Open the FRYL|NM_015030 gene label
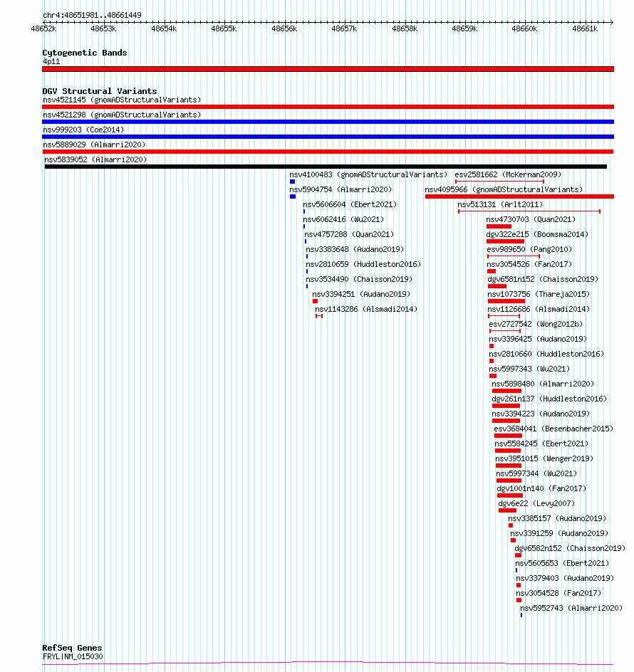634x672 pixels. click(73, 656)
